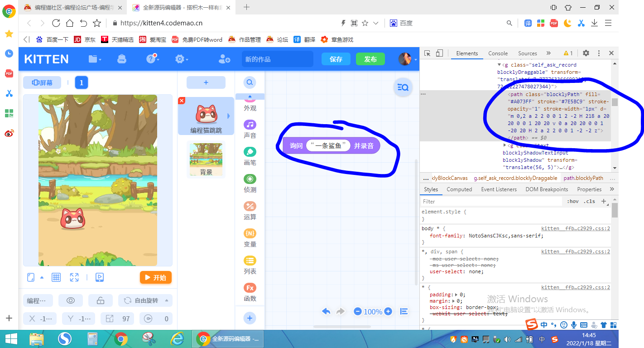Open the 京东 bookmark

click(x=85, y=39)
